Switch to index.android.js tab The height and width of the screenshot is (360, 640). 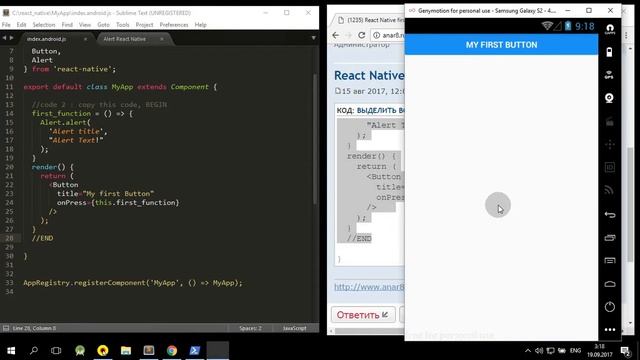pos(47,39)
